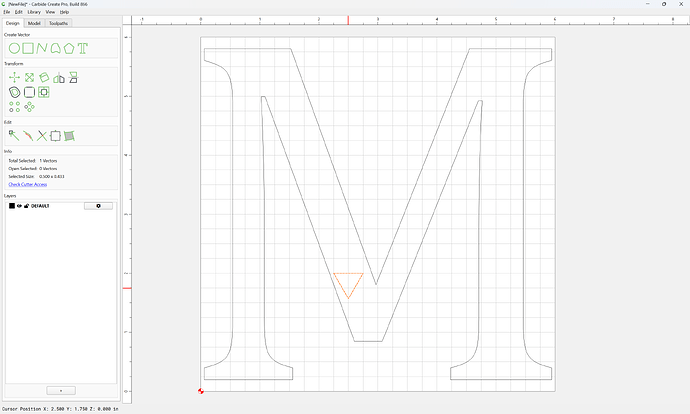This screenshot has height=414, width=690.
Task: Open the Library menu
Action: [34, 12]
